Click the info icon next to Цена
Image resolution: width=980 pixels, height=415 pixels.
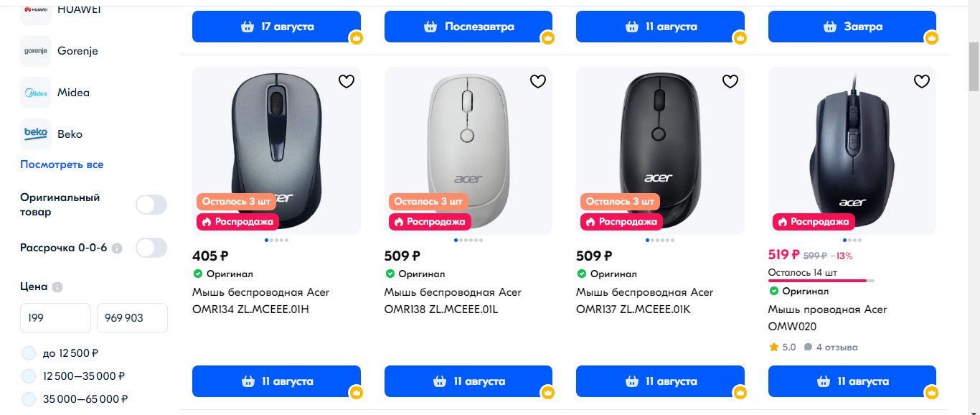[x=57, y=287]
